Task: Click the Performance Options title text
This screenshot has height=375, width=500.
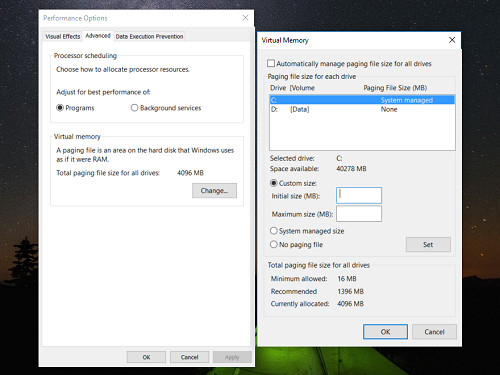Action: coord(75,18)
